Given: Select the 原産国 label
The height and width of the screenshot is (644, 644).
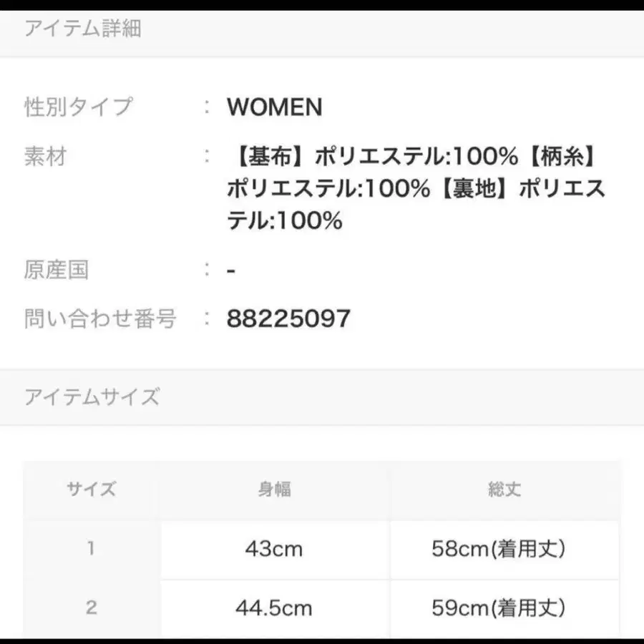Looking at the screenshot, I should pos(57,270).
